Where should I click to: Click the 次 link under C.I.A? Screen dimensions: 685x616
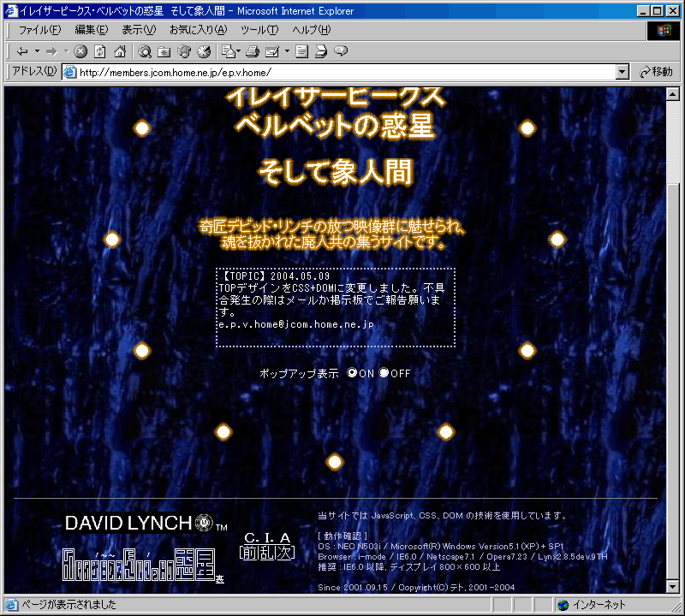285,552
